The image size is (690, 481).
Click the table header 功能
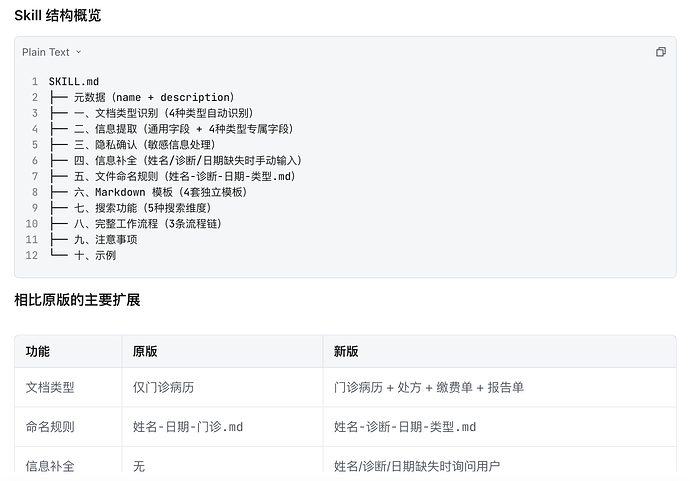tap(68, 351)
